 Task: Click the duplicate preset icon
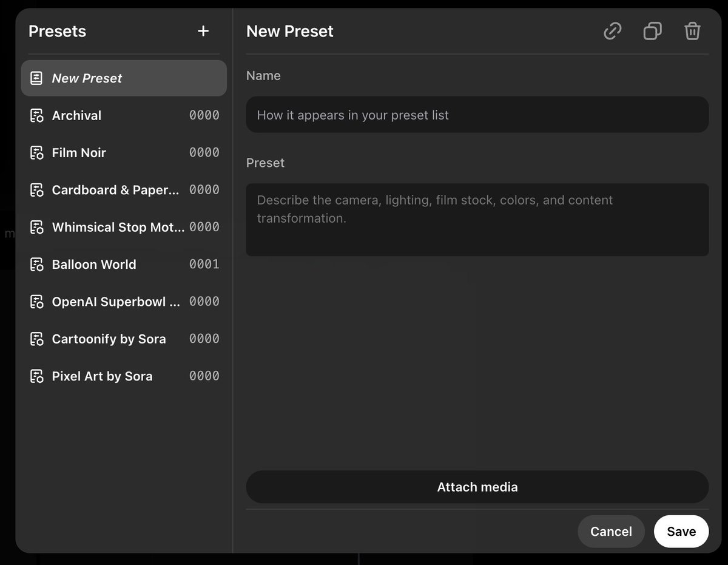point(652,31)
